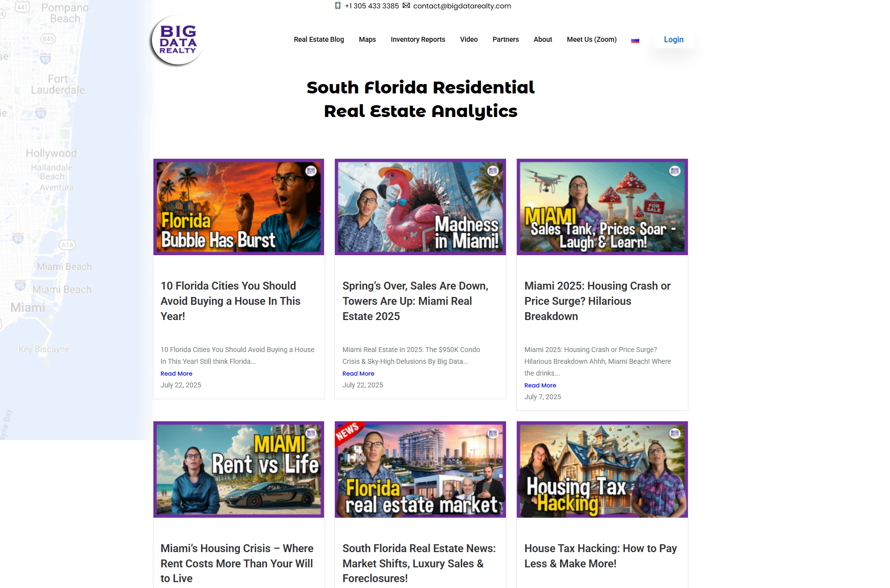This screenshot has width=890, height=588.
Task: Click the July 7, 2025 date text
Action: coord(543,397)
